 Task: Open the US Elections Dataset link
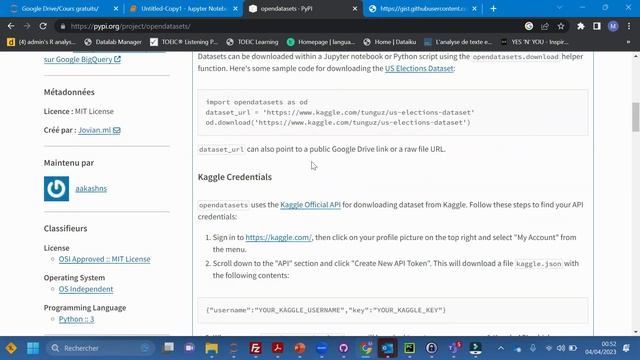coord(419,68)
